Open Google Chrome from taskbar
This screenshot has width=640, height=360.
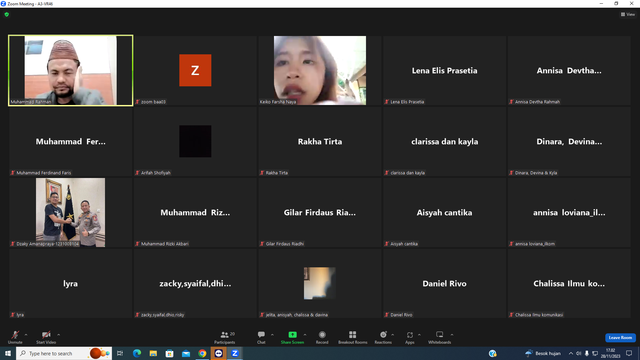202,353
